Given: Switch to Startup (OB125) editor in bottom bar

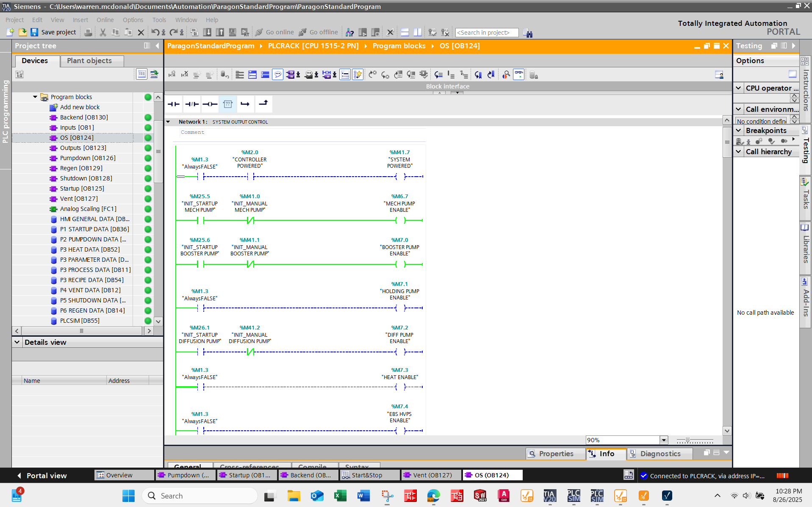Looking at the screenshot, I should pos(247,475).
